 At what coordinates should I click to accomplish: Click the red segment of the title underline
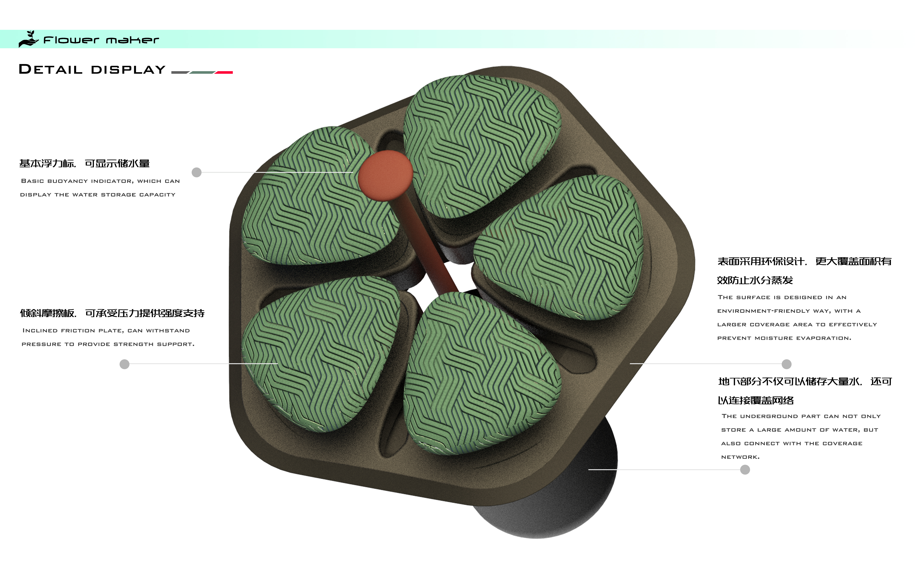224,72
